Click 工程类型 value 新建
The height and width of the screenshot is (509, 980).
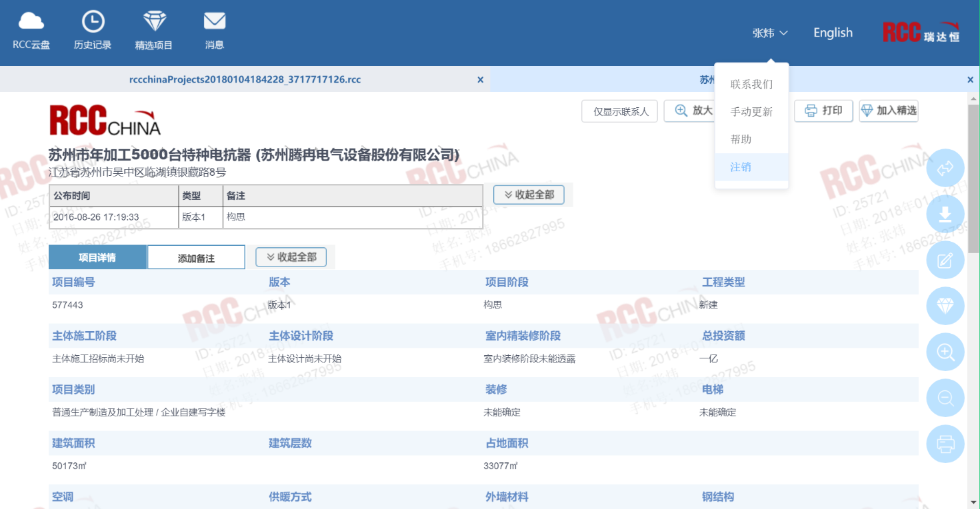click(x=709, y=305)
